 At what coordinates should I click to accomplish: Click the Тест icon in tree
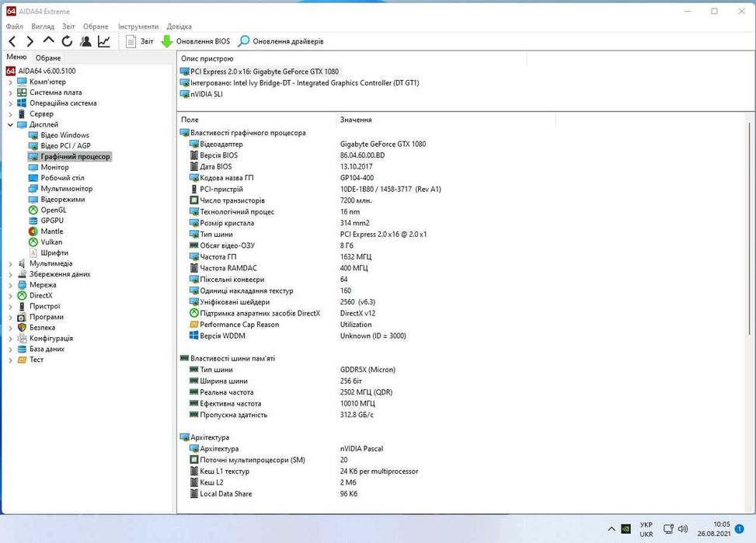pos(22,360)
